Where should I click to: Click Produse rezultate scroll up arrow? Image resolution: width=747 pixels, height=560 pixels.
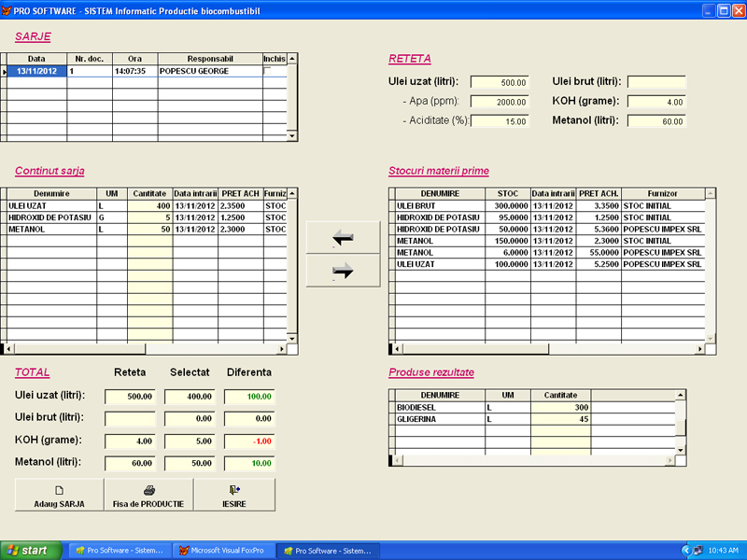pos(681,395)
